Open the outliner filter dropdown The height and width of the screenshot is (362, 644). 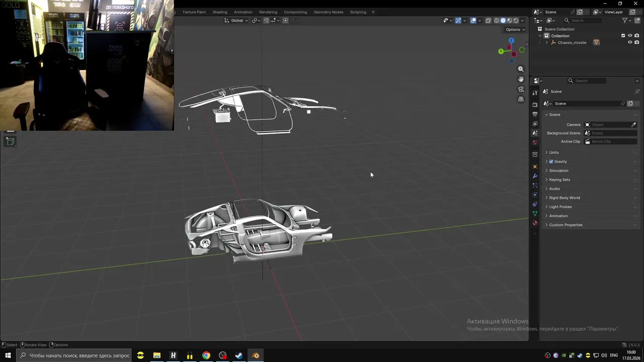click(627, 21)
